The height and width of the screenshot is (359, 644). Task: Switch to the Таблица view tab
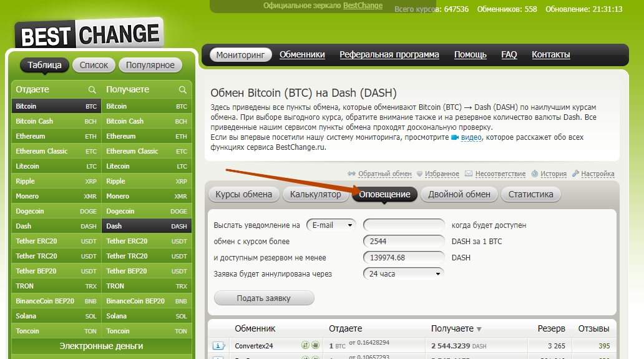[x=44, y=65]
